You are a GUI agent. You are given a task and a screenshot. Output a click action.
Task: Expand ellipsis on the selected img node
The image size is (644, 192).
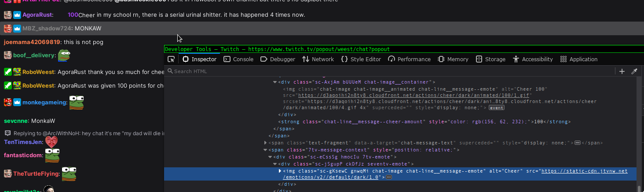click(x=389, y=177)
